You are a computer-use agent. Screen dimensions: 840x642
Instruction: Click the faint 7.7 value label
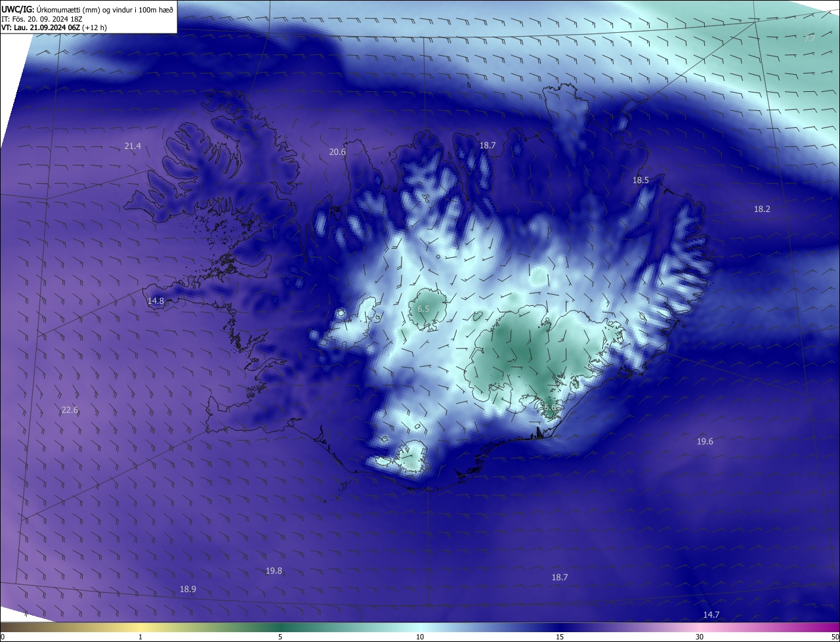(810, 38)
